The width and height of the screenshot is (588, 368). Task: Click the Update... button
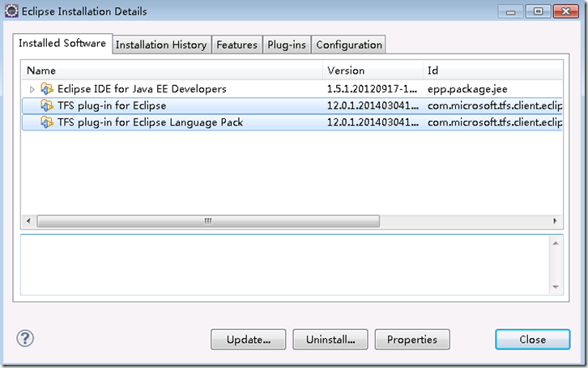coord(249,340)
